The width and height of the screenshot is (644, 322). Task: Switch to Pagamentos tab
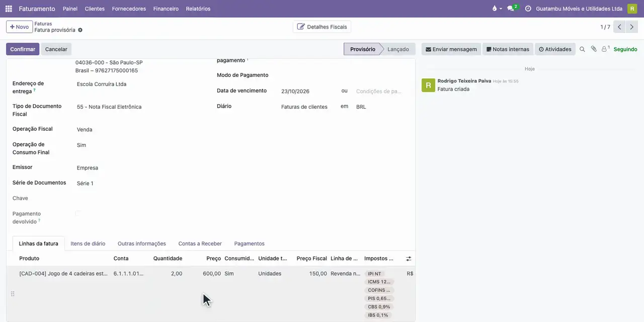pyautogui.click(x=249, y=244)
